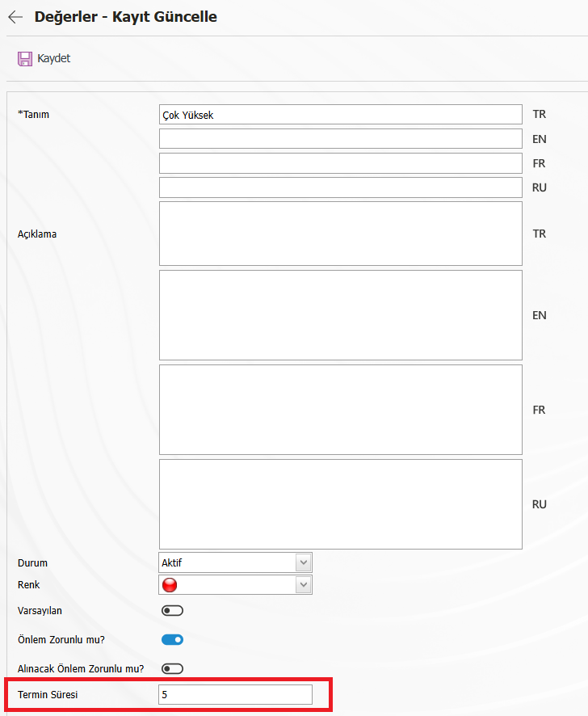Click the *Tanım field label

(x=33, y=115)
